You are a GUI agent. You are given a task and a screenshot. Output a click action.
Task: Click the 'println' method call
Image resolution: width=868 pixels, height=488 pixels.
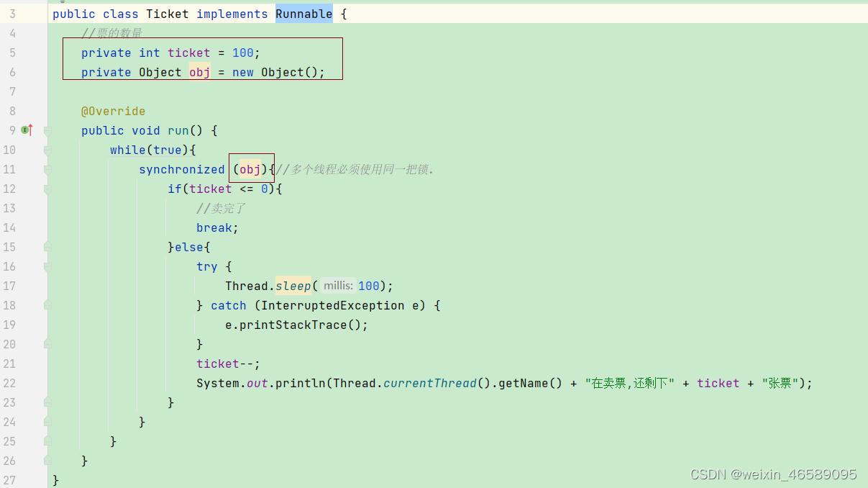pos(301,383)
